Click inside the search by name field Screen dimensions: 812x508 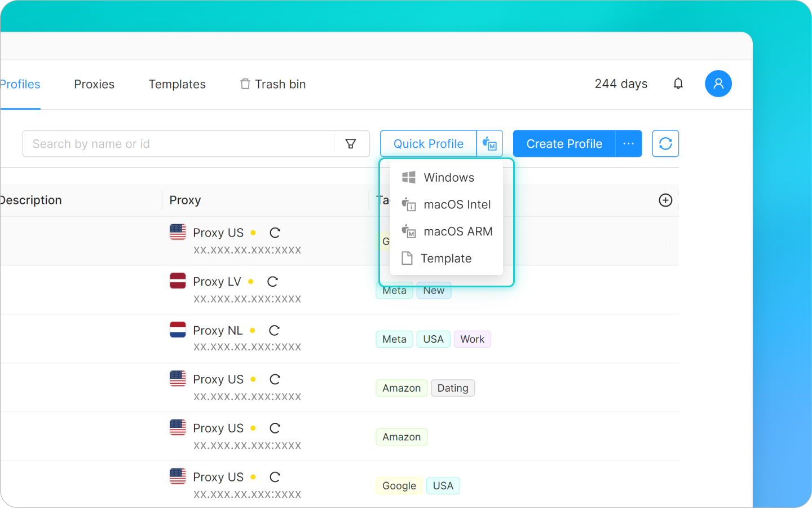169,143
